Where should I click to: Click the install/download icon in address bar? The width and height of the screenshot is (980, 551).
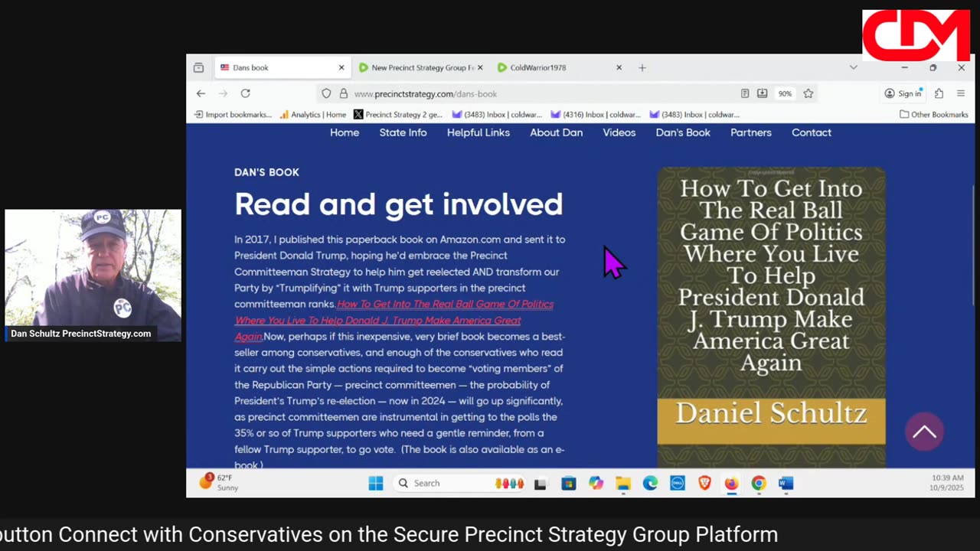pos(763,93)
